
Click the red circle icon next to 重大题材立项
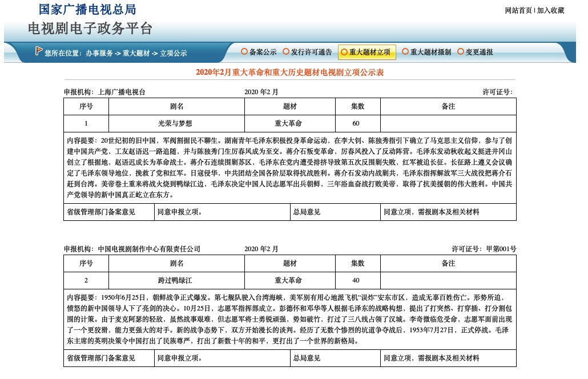tap(345, 52)
